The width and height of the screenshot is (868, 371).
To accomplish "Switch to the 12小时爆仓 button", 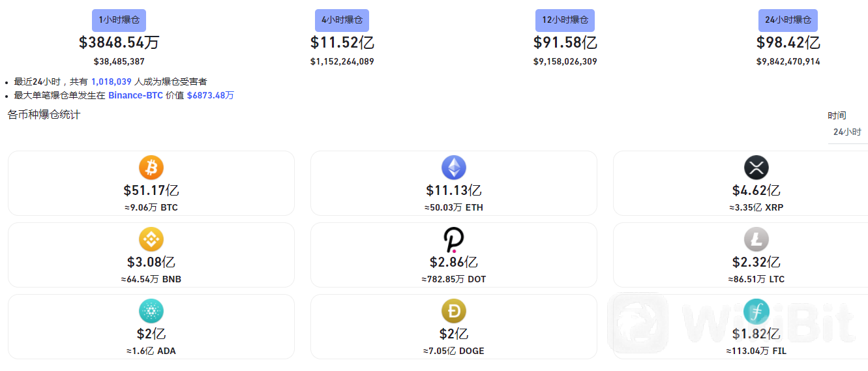I will (x=565, y=20).
